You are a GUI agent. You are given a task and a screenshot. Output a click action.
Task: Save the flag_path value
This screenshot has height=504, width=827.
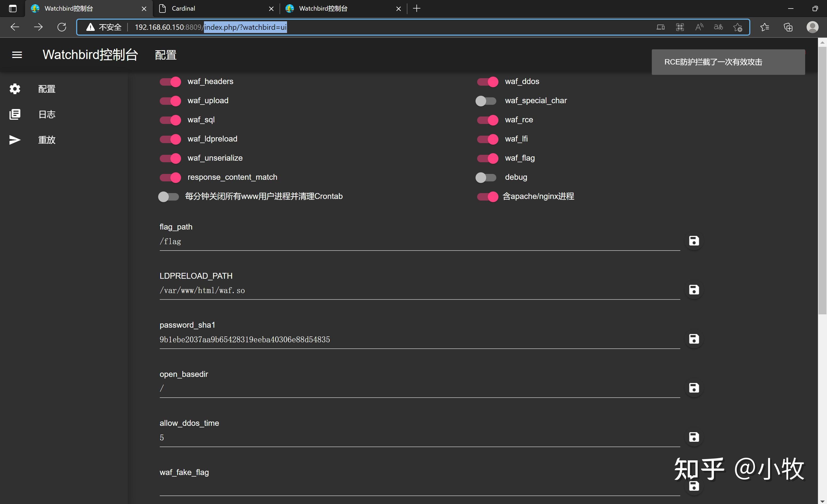[694, 241]
